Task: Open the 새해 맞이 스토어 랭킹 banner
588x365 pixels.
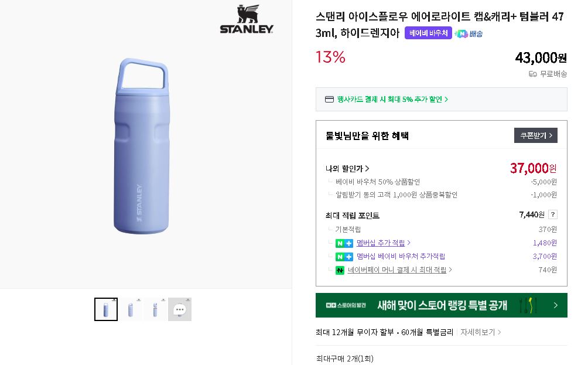Action: [441, 305]
